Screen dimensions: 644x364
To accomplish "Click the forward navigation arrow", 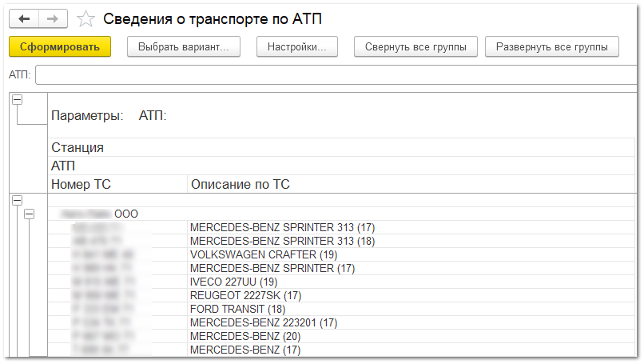I will pos(53,18).
